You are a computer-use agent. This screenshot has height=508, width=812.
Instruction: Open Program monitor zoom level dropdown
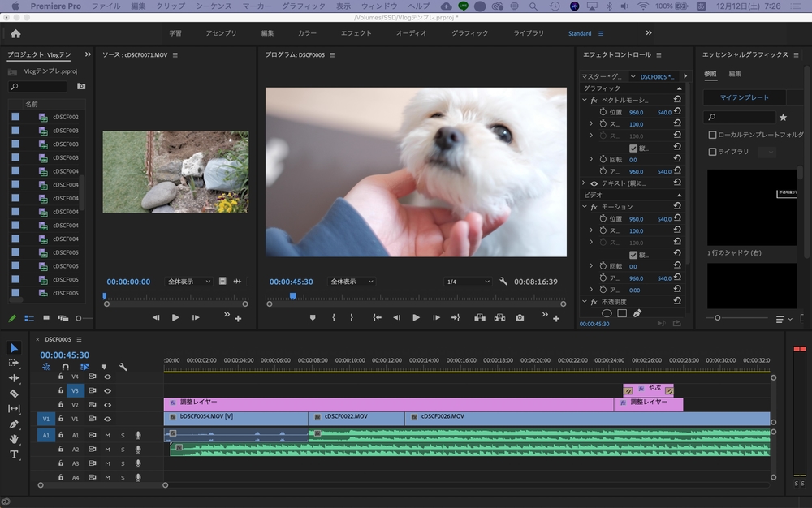pos(352,282)
